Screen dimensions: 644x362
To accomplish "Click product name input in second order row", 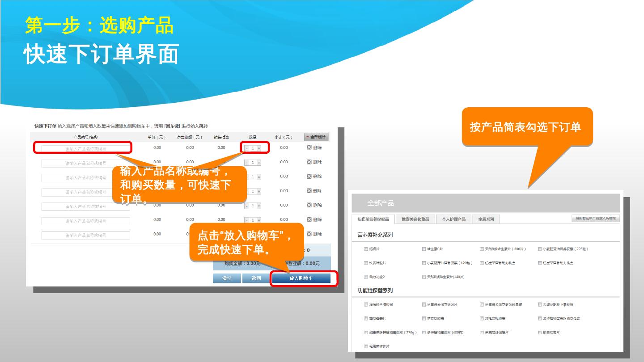I will (x=86, y=163).
